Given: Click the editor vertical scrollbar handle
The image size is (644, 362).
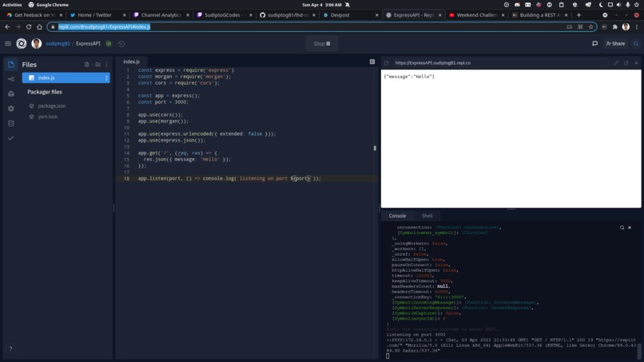Looking at the screenshot, I should pyautogui.click(x=375, y=148).
